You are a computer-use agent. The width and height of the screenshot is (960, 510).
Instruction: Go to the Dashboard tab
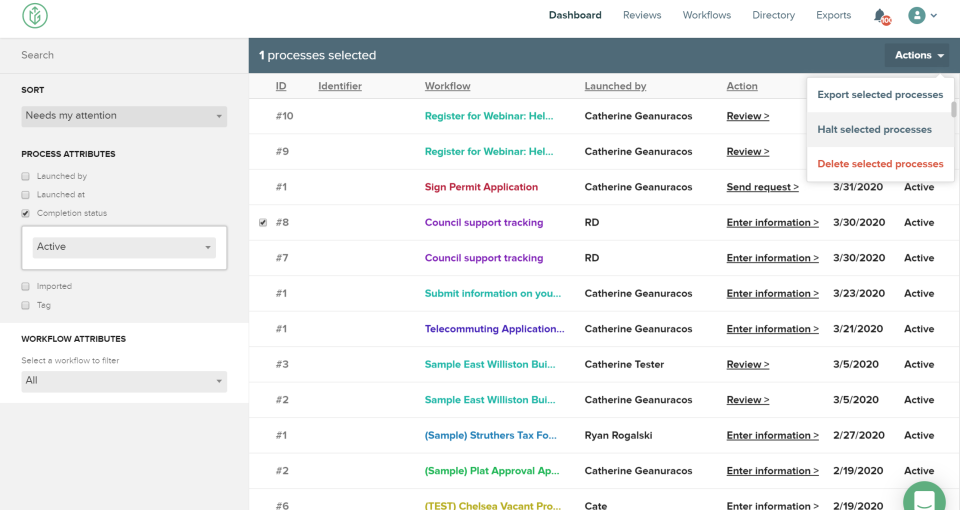[575, 15]
